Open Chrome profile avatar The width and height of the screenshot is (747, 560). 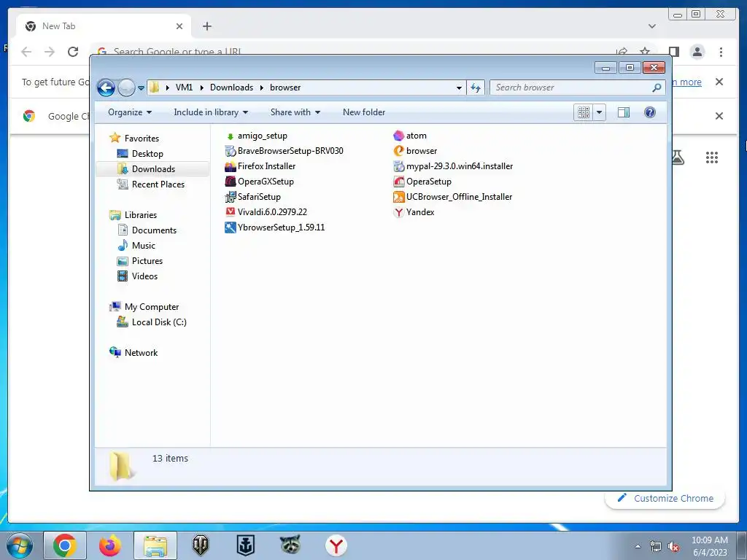click(x=697, y=52)
